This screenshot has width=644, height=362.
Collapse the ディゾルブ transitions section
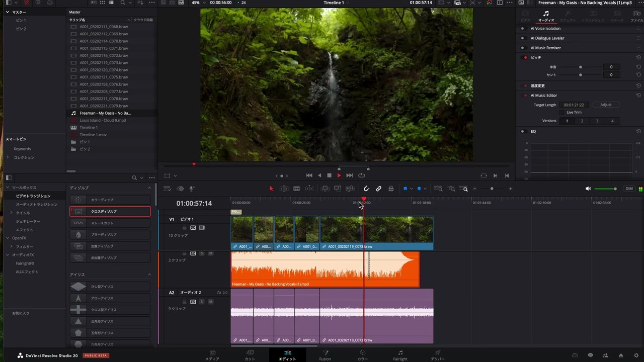149,188
